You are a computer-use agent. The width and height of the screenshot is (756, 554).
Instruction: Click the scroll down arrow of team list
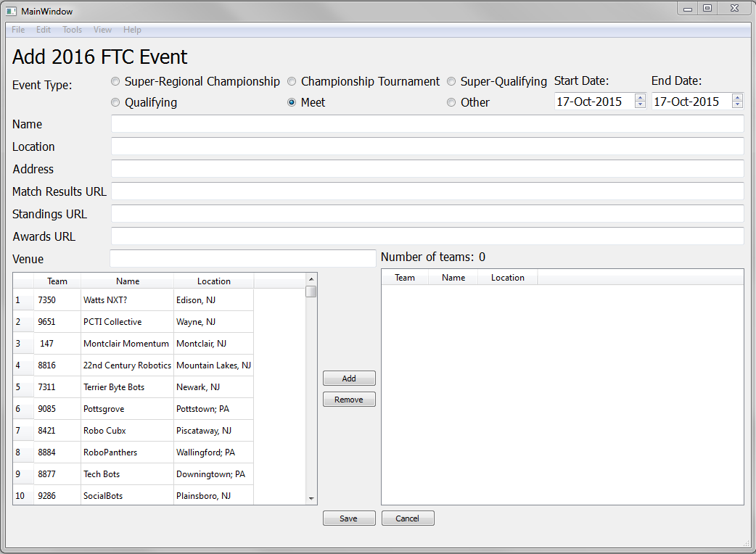311,499
